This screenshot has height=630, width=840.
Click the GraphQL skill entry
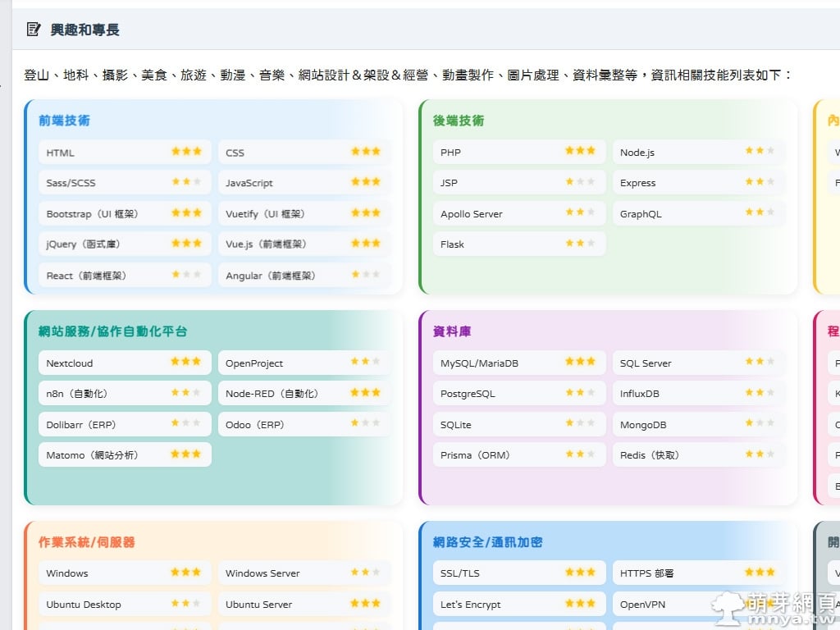[641, 214]
